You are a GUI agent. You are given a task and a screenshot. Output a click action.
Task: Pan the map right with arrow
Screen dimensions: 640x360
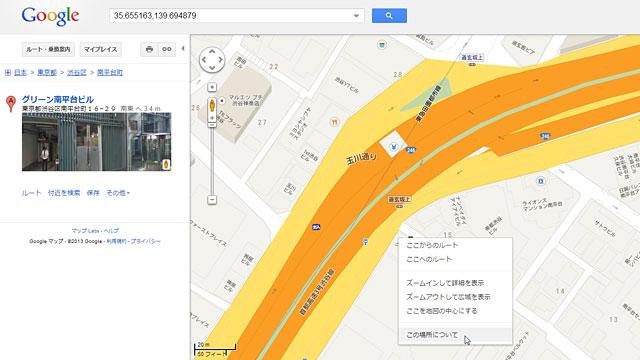220,60
